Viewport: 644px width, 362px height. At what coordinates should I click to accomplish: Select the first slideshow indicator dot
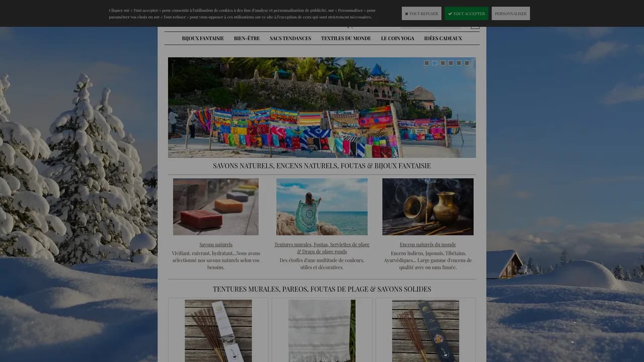click(427, 63)
